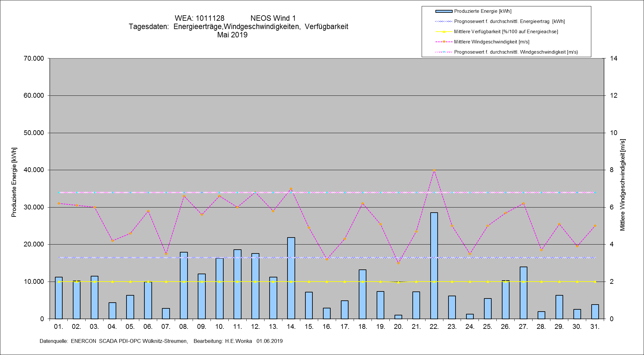Click the magenta Mittlere Windgeschwindigkeit legend marker
Screen dimensions: 644x355
[x=444, y=42]
